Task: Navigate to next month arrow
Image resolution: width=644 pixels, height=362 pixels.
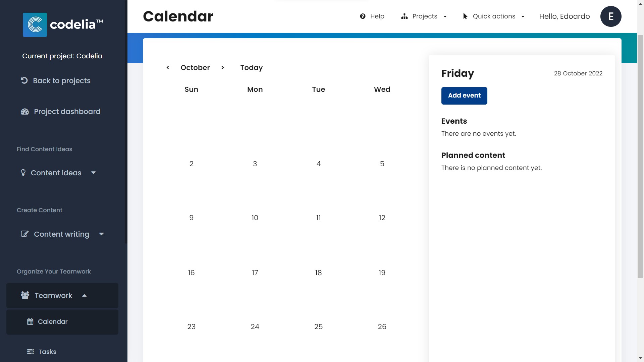Action: 222,68
